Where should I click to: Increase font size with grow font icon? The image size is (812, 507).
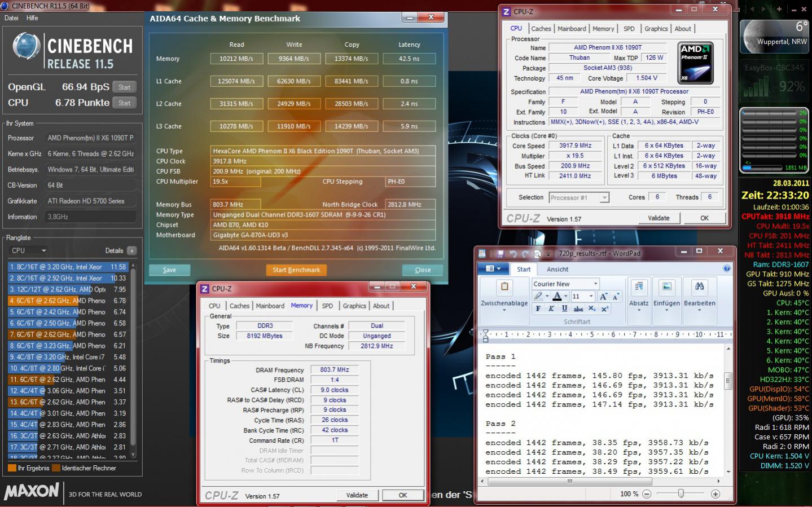603,296
